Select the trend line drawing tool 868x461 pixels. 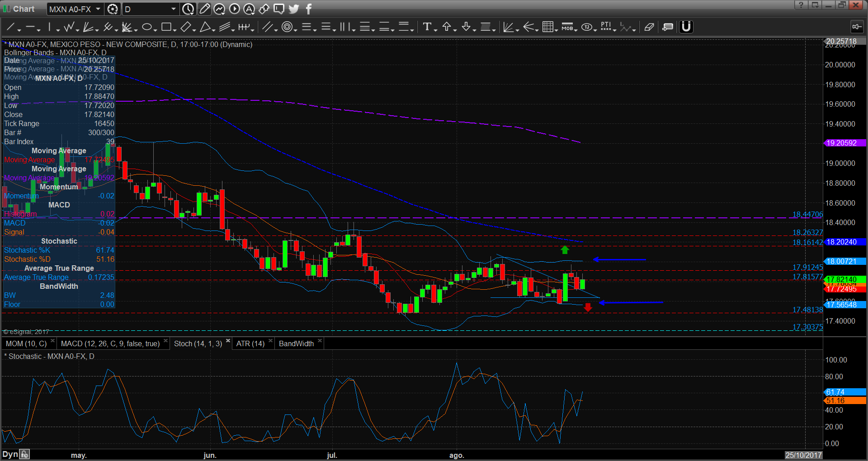pos(11,27)
